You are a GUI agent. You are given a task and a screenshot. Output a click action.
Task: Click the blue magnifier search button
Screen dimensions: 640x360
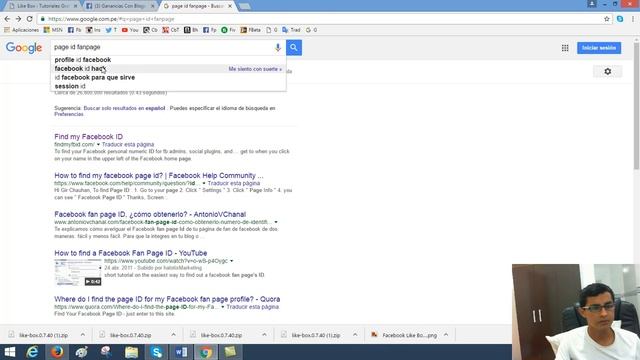(x=294, y=47)
